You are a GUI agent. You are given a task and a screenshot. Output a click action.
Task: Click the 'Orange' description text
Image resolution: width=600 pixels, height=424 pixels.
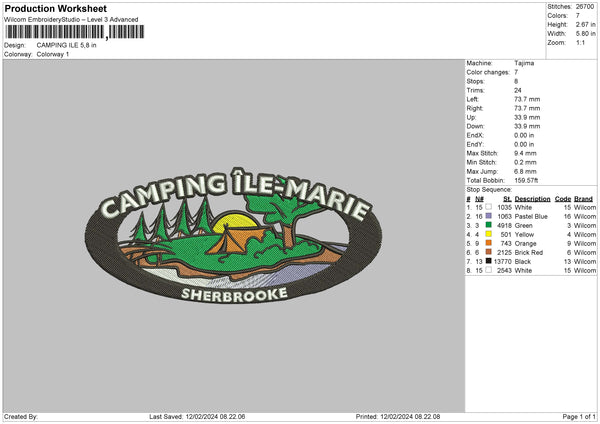(x=525, y=244)
